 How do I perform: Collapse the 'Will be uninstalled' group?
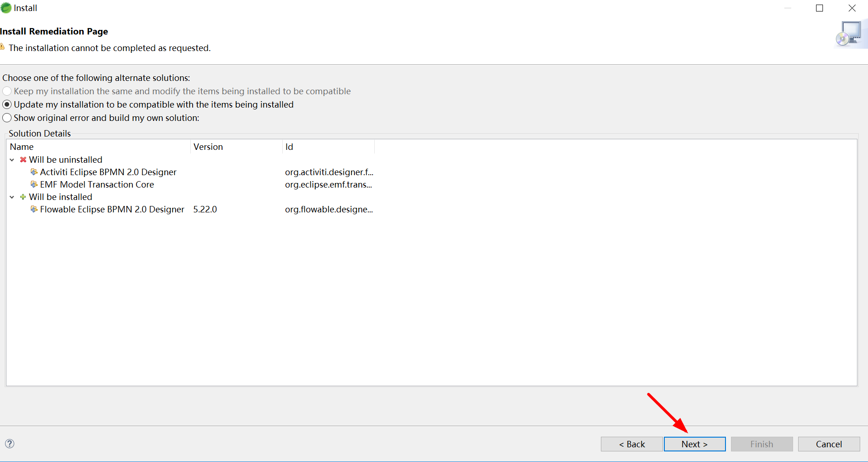click(x=12, y=160)
